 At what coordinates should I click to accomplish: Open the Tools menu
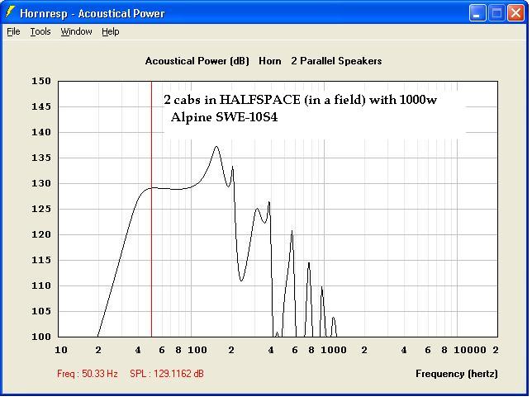(40, 31)
